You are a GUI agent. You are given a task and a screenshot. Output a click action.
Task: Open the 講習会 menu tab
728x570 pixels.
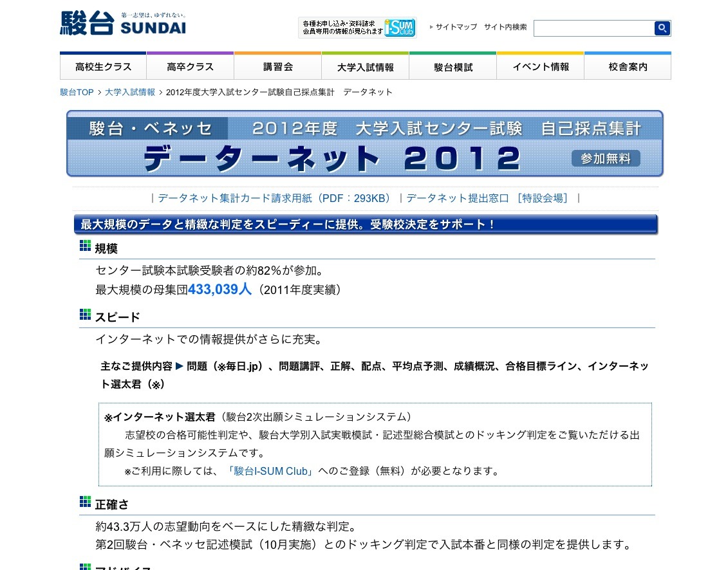point(277,67)
